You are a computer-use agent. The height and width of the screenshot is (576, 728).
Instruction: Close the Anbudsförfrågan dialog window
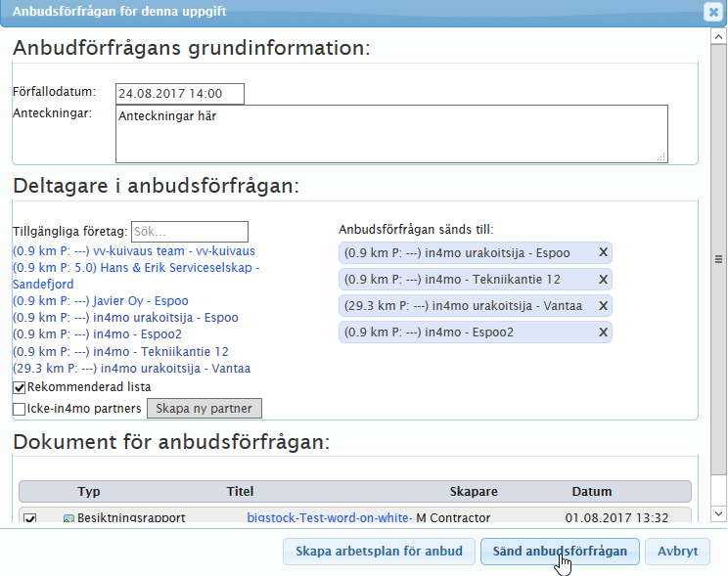point(713,12)
